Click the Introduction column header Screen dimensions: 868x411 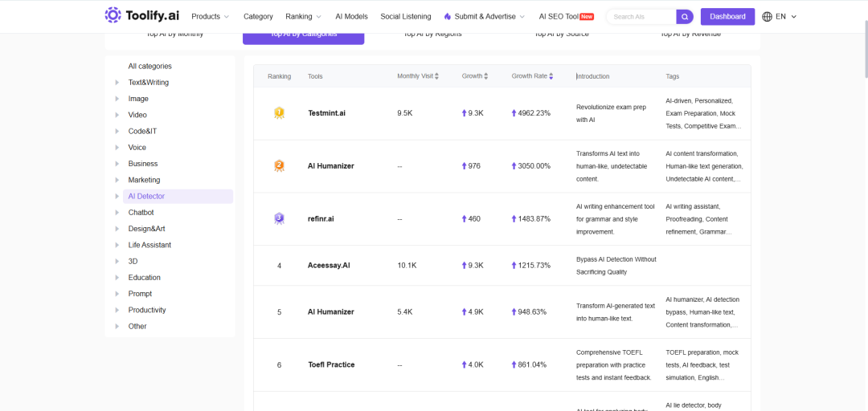593,76
